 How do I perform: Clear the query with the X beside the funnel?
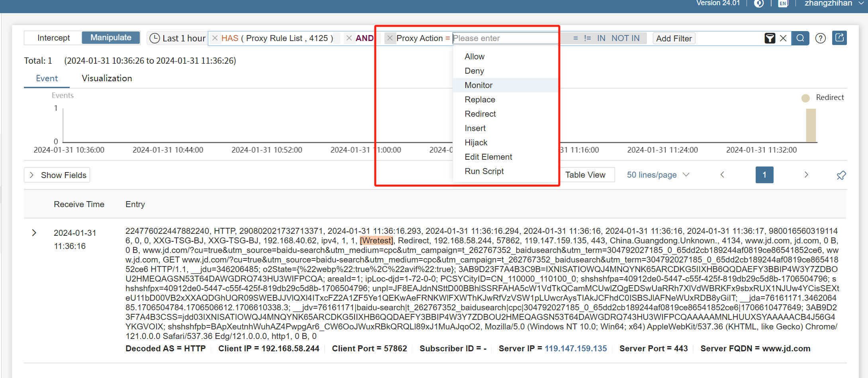pos(783,38)
